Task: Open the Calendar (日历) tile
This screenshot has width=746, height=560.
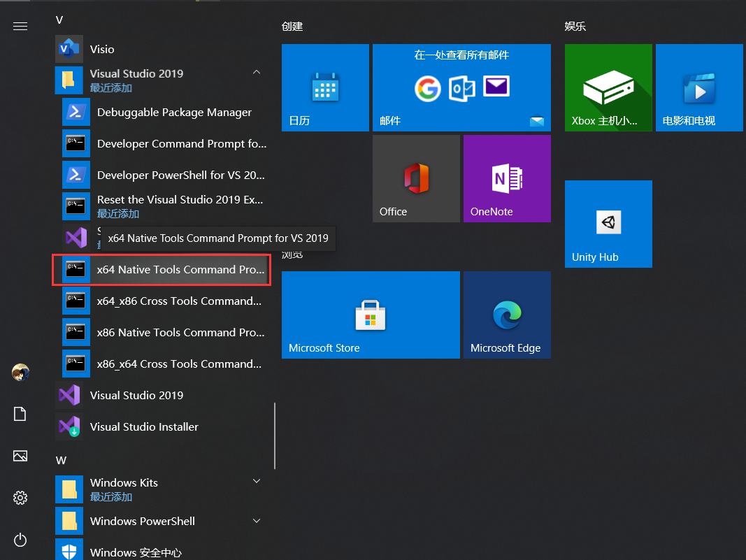Action: [x=325, y=87]
